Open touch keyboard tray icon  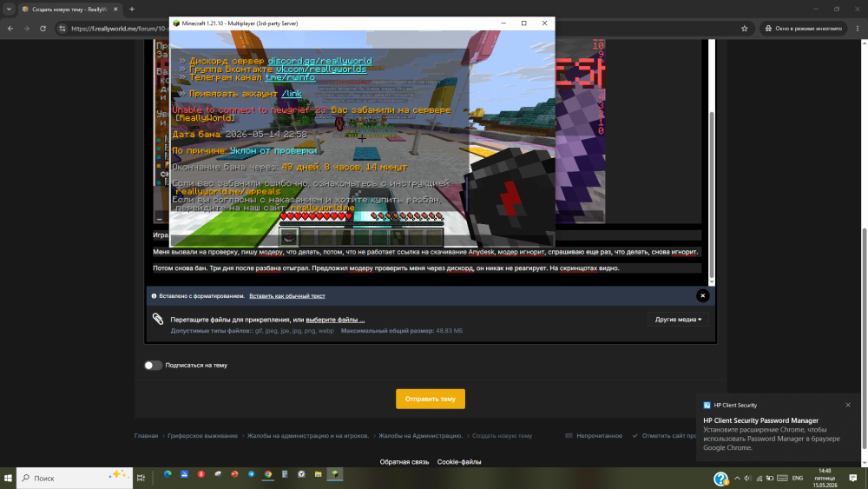782,478
